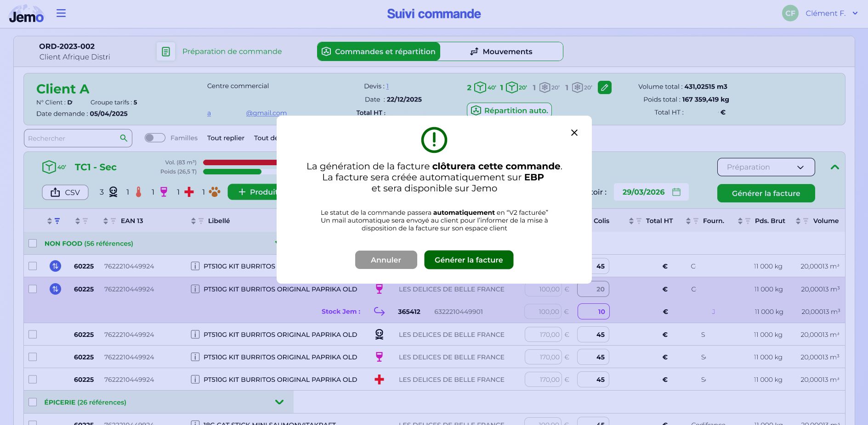Close the invoice dialog with X
Viewport: 868px width, 425px height.
574,133
